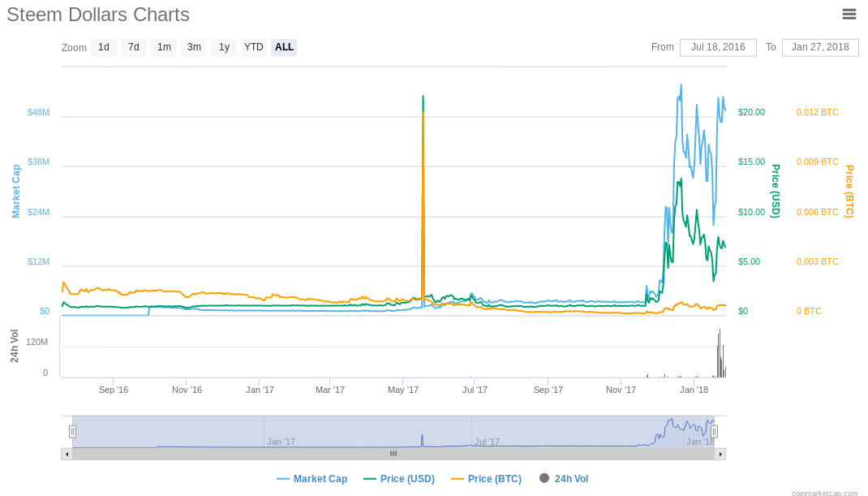
Task: Click the $48M market cap axis label
Action: [x=38, y=113]
